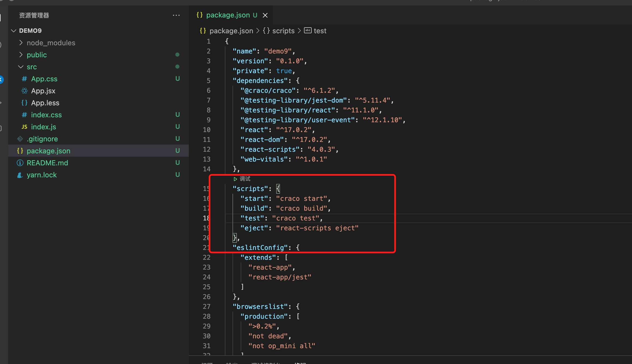Expand the public folder
Image resolution: width=632 pixels, height=364 pixels.
tap(21, 55)
